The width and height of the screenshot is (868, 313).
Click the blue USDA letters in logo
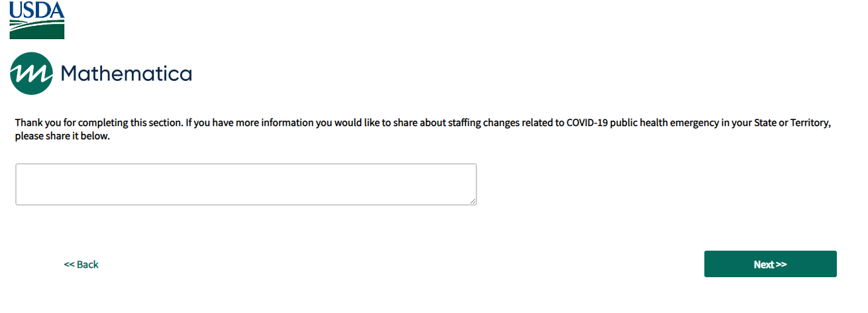point(36,9)
